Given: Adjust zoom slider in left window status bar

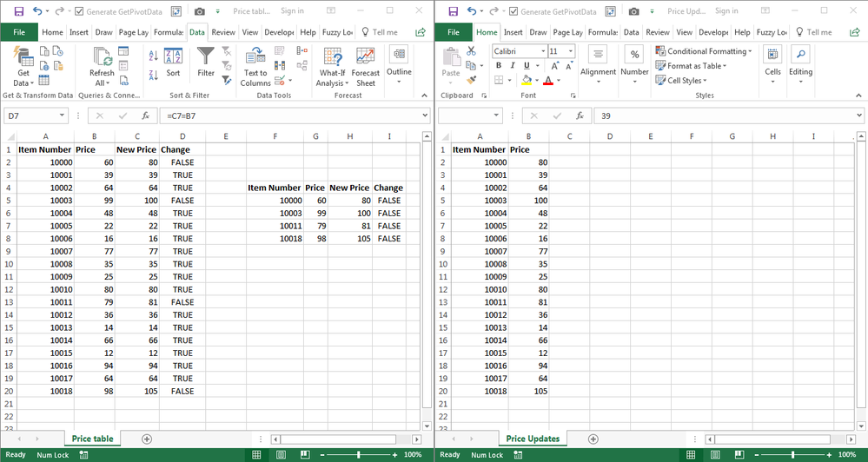Looking at the screenshot, I should click(x=359, y=454).
